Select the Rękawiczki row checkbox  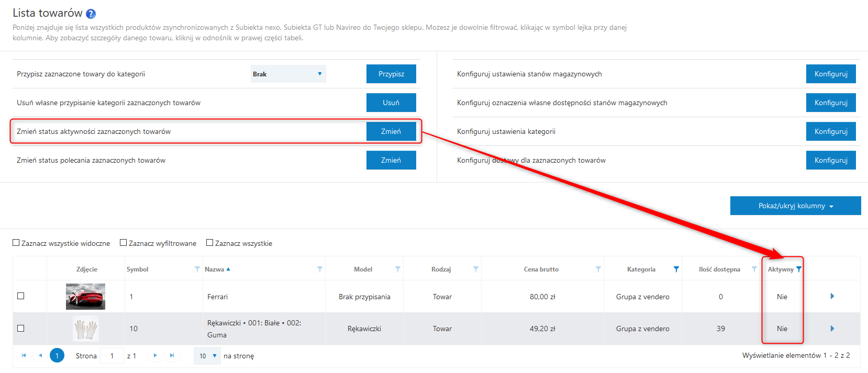[x=21, y=328]
